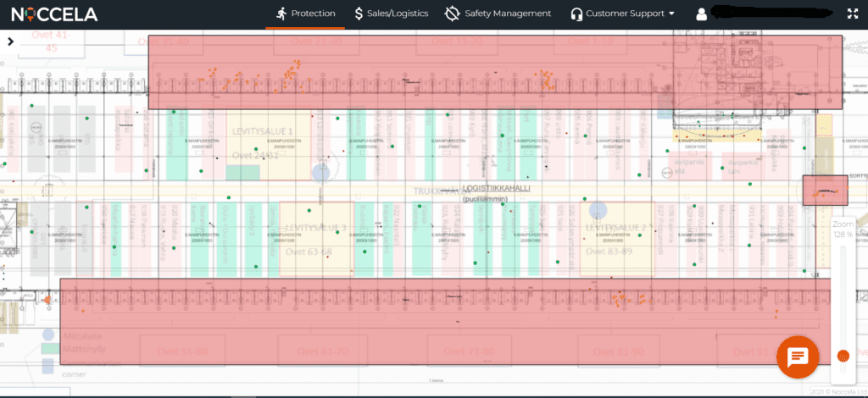
Task: Click the LOGISTIIKKAHALLI label on the map
Action: pos(496,189)
